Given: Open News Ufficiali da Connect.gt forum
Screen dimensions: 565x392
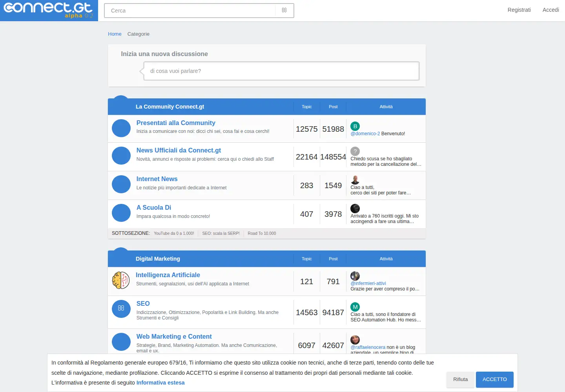Looking at the screenshot, I should 179,151.
